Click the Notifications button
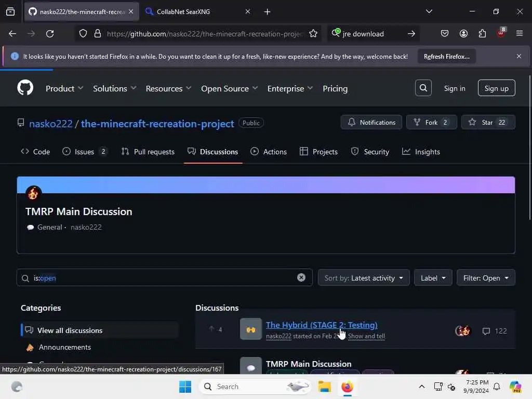The width and height of the screenshot is (532, 399). click(371, 122)
